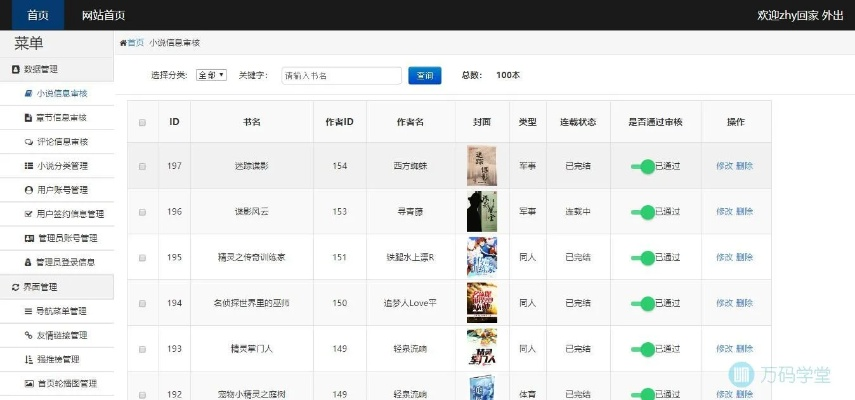
Task: Click 修改 for book ID 195
Action: [724, 257]
